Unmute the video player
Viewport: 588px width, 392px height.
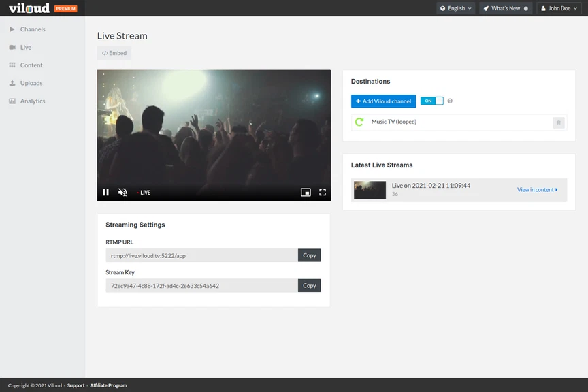[122, 192]
